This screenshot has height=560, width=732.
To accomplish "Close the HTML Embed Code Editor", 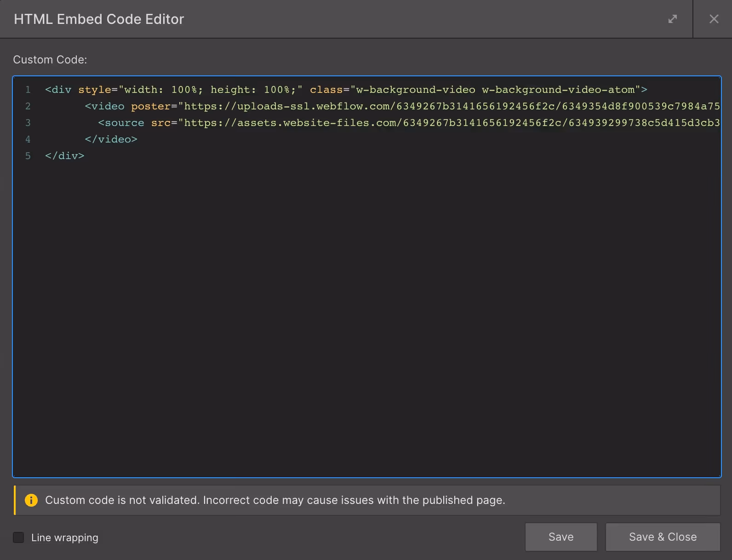I will click(x=714, y=19).
